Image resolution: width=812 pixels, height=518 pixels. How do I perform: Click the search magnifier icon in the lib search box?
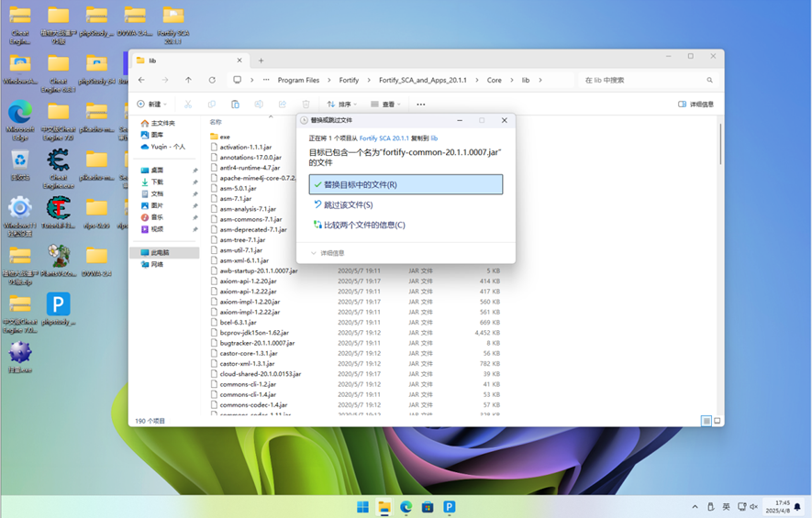click(x=709, y=80)
